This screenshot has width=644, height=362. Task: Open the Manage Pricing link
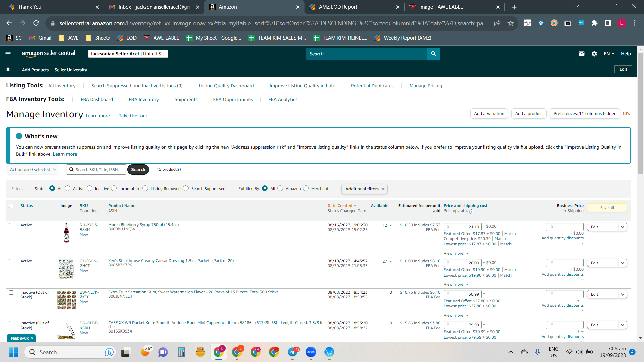[426, 86]
